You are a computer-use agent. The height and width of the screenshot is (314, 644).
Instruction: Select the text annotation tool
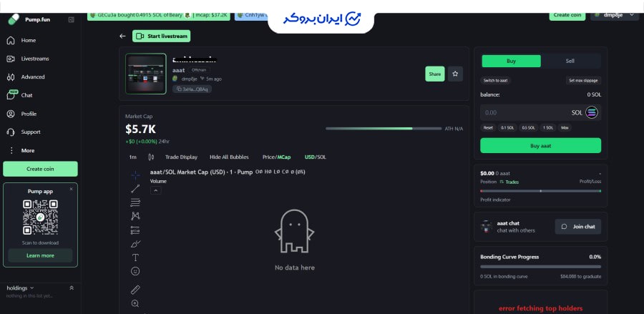135,257
